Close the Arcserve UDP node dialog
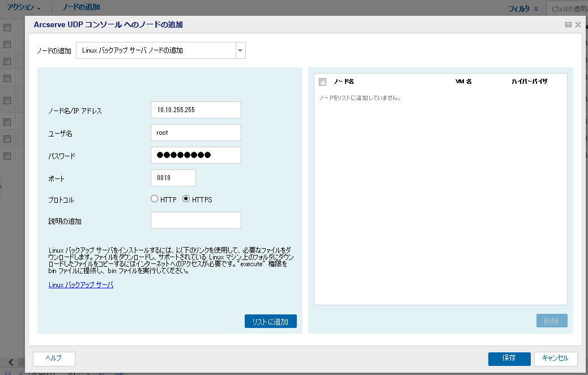The width and height of the screenshot is (588, 375). 578,25
